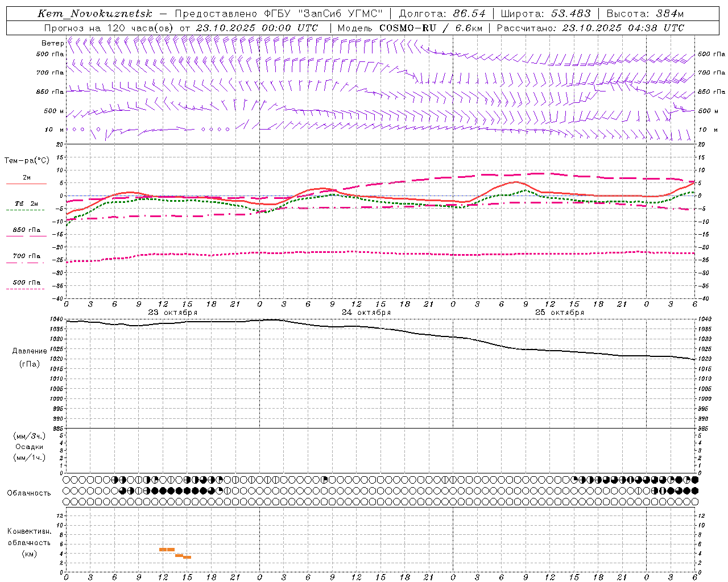Select the 'Широта: 53.483' latitude value
Viewport: 728px width, 582px height.
pos(545,14)
